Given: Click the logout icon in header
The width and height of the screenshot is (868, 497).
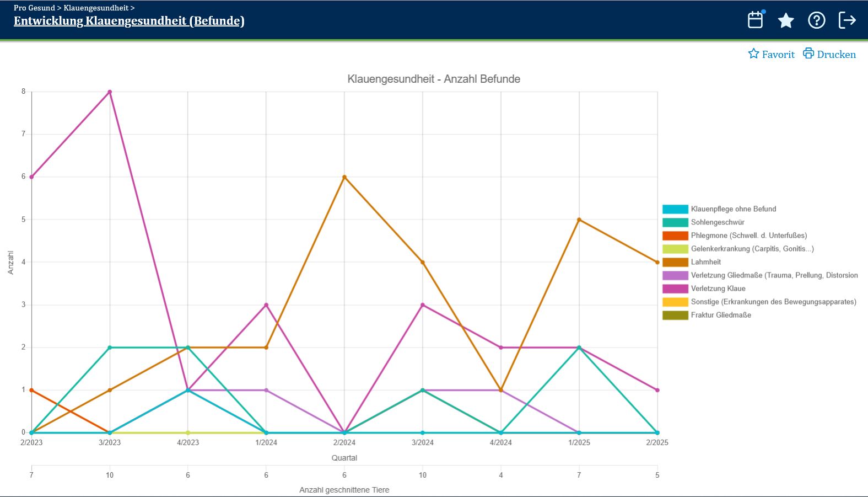Looking at the screenshot, I should click(847, 20).
